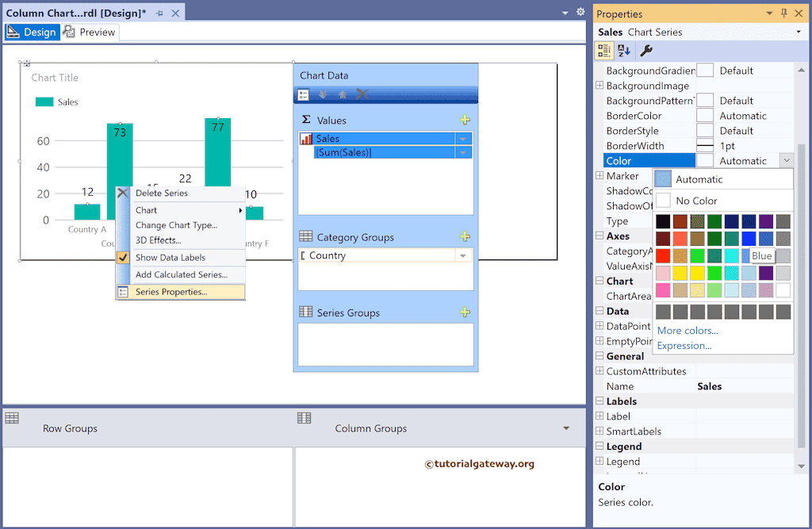Add a new Series Group with the plus icon

(465, 312)
